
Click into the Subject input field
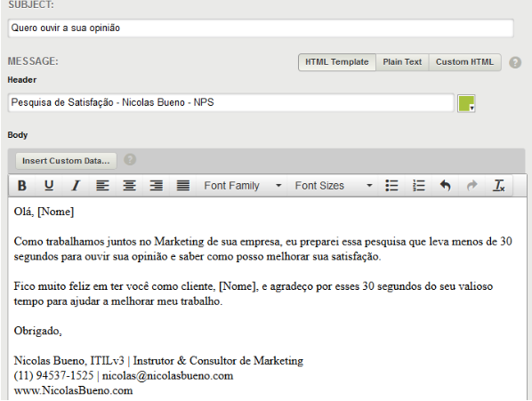point(261,28)
